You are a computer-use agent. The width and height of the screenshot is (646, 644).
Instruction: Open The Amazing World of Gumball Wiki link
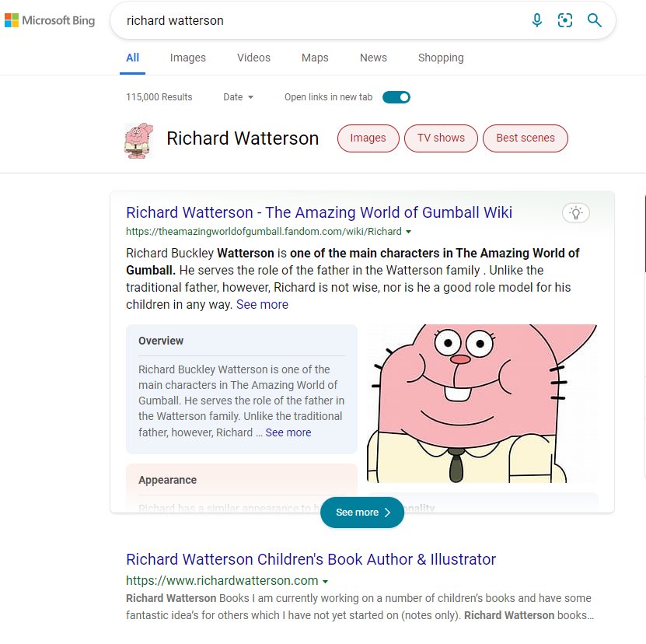(319, 212)
